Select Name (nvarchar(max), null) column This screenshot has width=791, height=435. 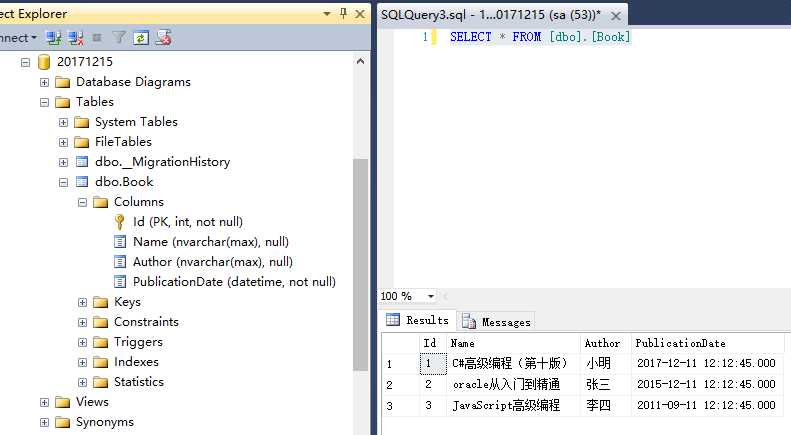pos(211,242)
